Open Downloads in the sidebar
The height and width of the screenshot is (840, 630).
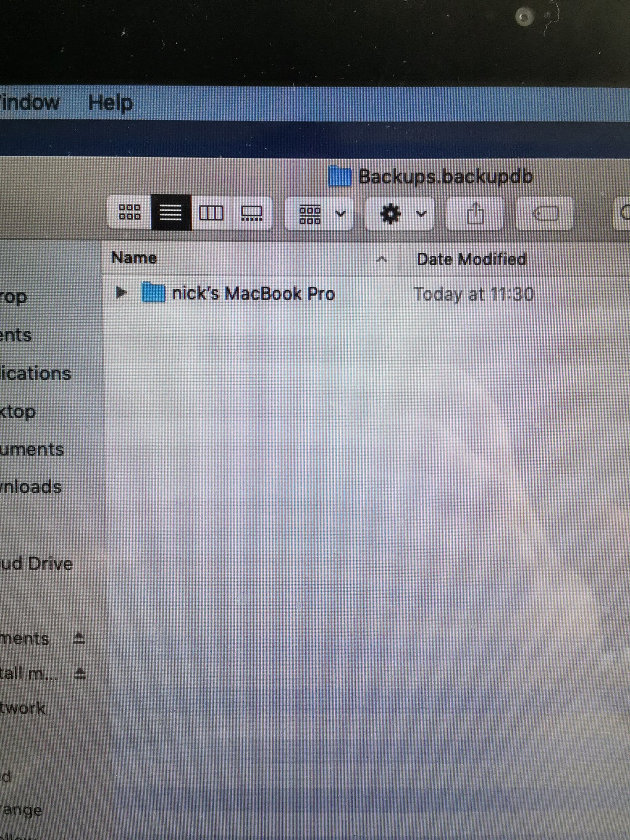click(x=31, y=487)
